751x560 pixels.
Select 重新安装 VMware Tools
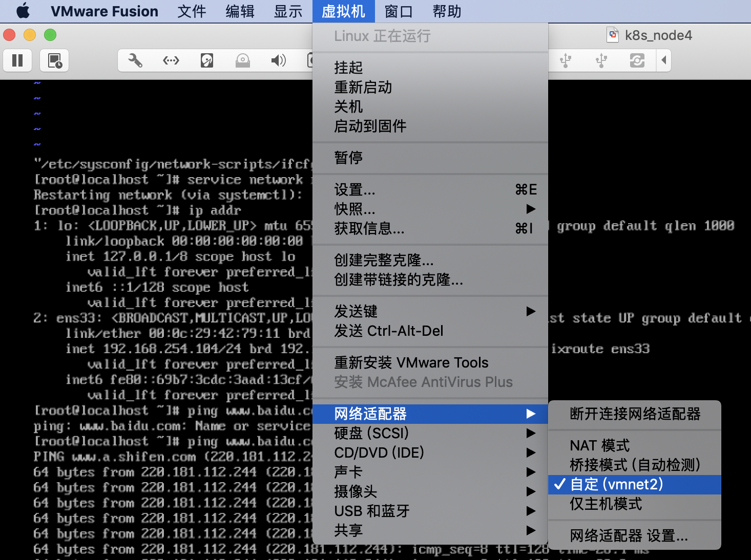pyautogui.click(x=430, y=362)
